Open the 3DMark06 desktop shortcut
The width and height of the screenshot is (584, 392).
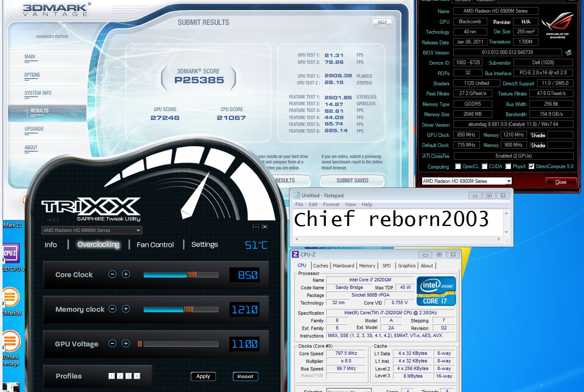(x=10, y=297)
